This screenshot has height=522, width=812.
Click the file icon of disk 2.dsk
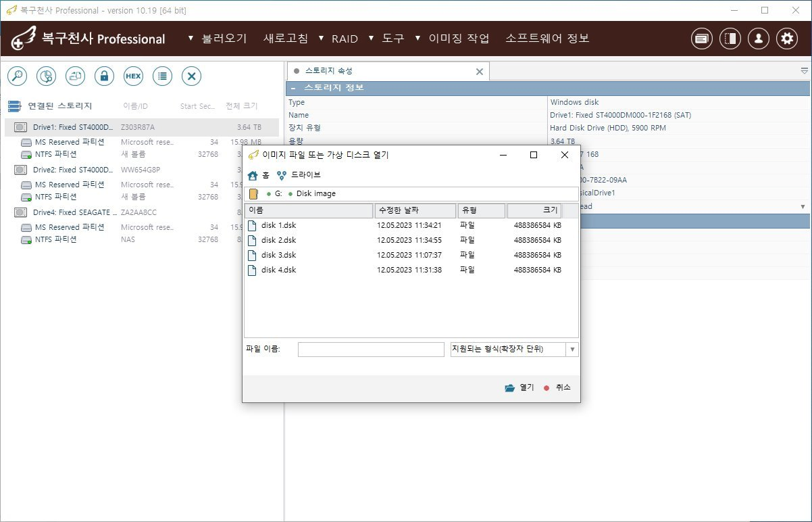click(252, 240)
